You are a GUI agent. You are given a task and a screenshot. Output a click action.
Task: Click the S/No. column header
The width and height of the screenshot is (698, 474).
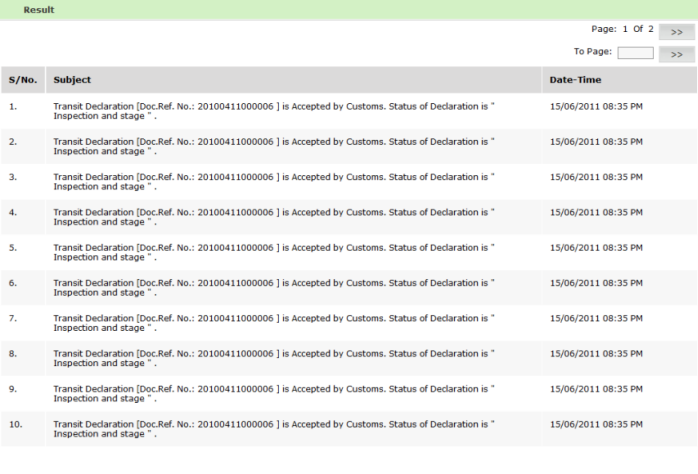[x=21, y=79]
